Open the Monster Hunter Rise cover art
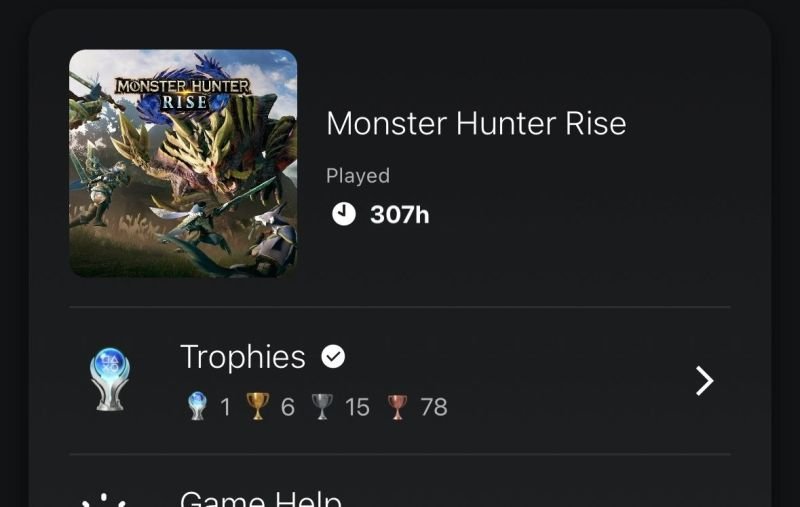The width and height of the screenshot is (800, 507). [183, 163]
